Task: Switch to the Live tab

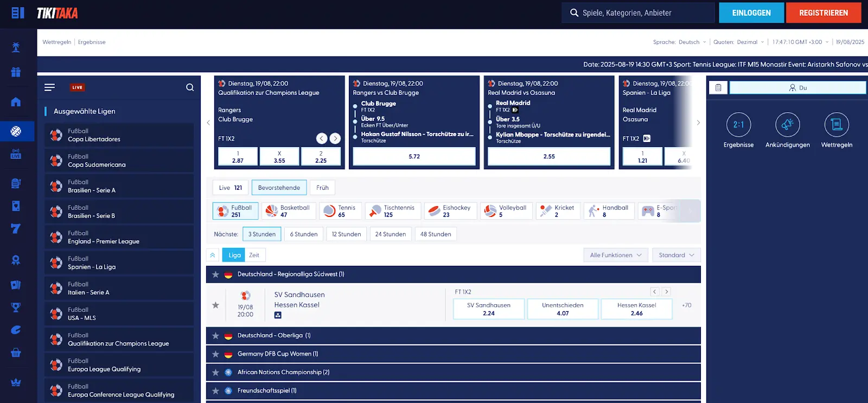Action: click(230, 188)
